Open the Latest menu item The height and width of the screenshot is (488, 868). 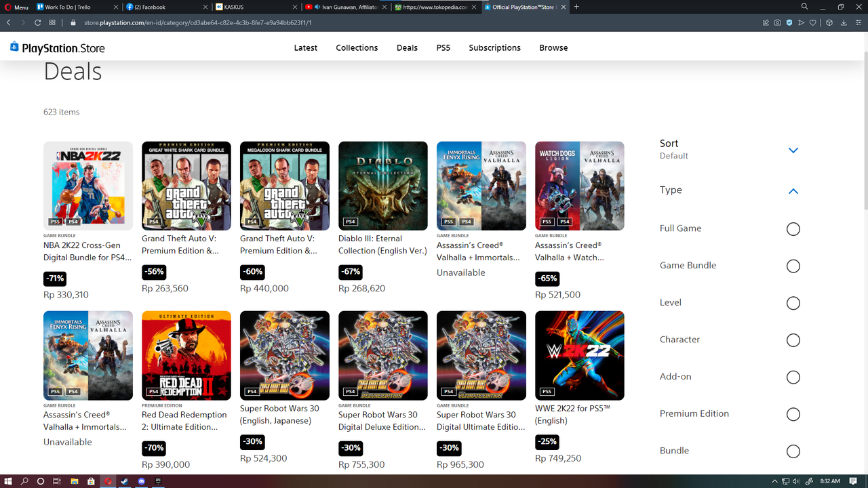(x=306, y=48)
